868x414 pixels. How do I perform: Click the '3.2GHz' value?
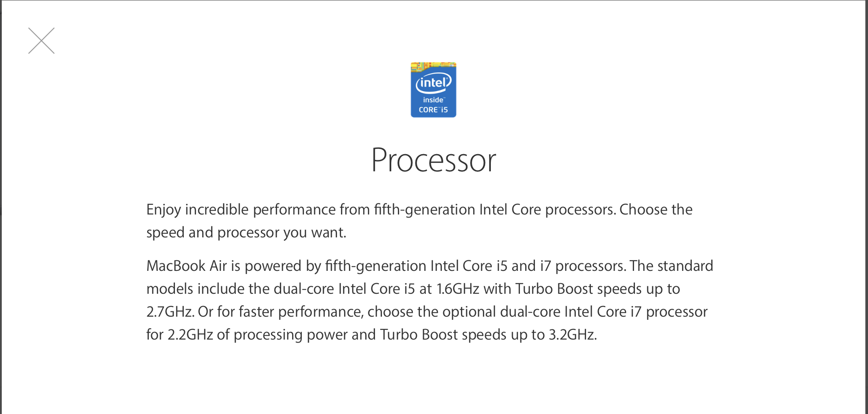[x=573, y=335]
